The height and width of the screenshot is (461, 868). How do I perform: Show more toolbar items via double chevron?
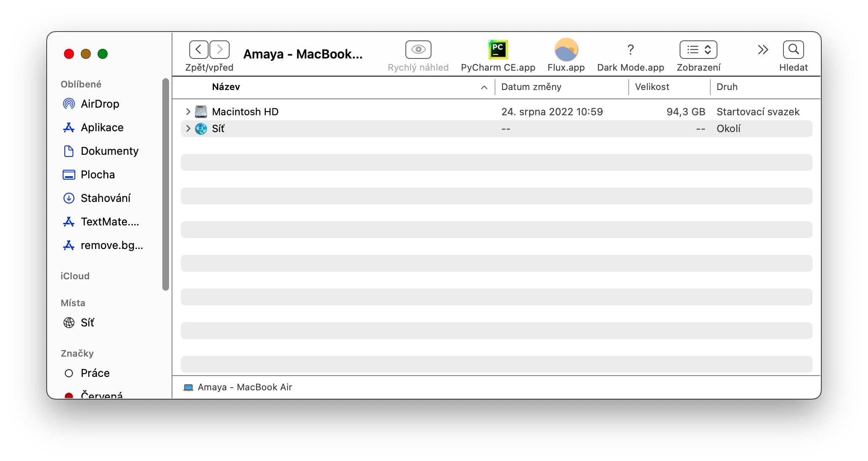(x=763, y=50)
